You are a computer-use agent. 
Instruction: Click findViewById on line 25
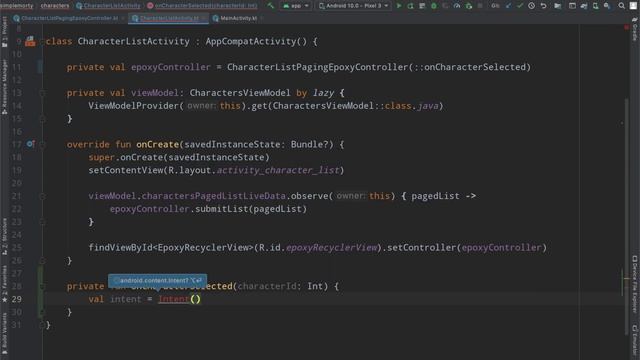(120, 248)
